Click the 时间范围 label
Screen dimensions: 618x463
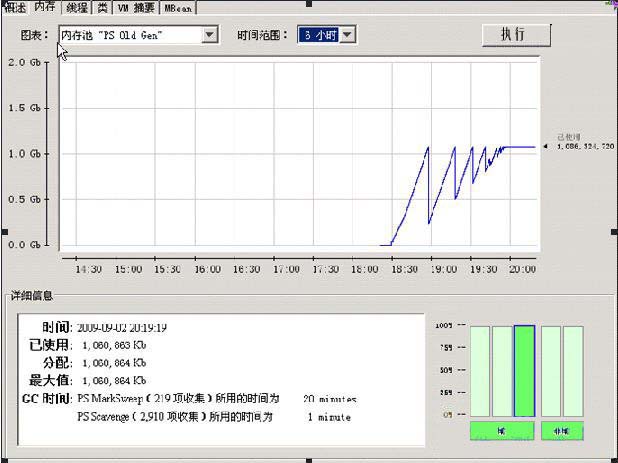pyautogui.click(x=262, y=35)
